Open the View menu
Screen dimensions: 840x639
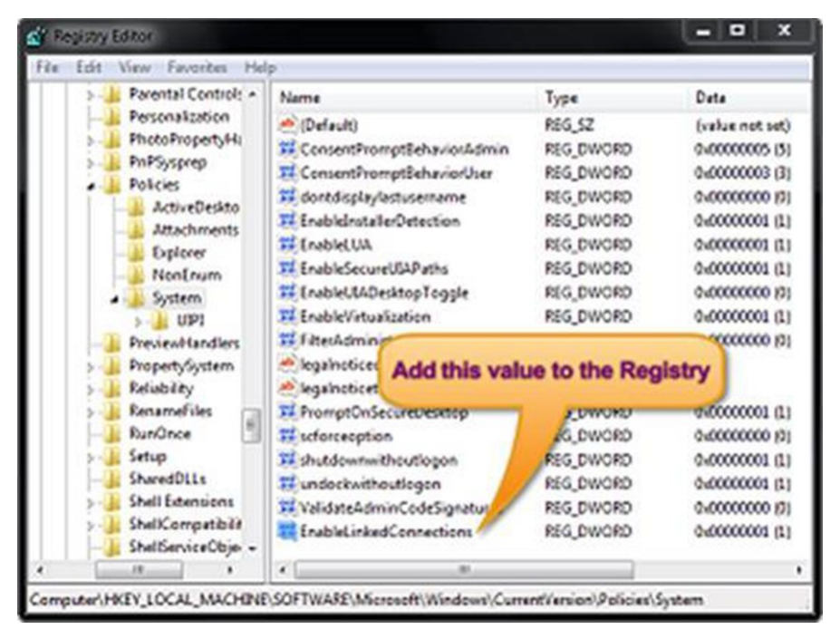pos(134,68)
